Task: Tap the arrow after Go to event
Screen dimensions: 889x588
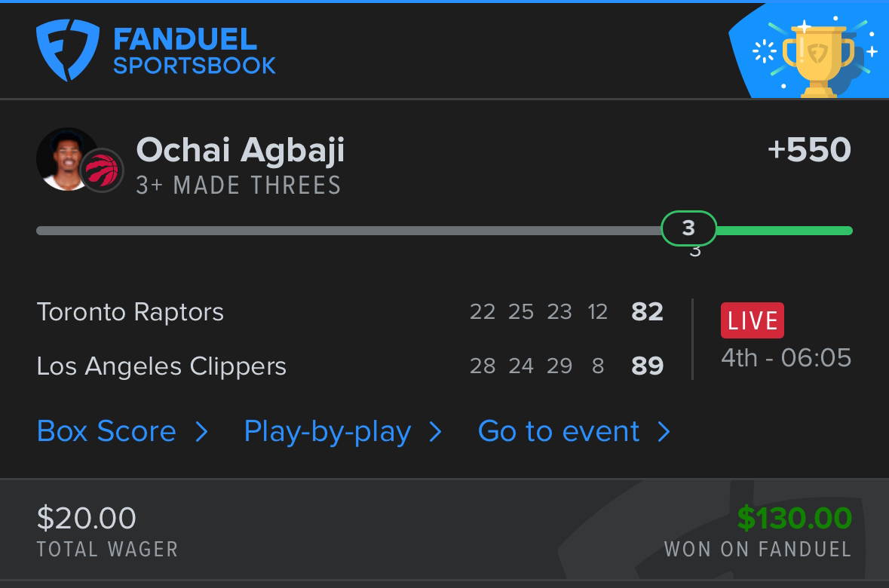Action: click(664, 432)
